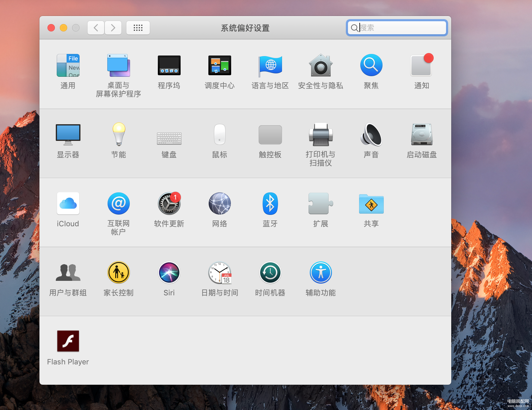Image resolution: width=532 pixels, height=410 pixels.
Task: Open 互联网帐户 preference pane
Action: (119, 203)
